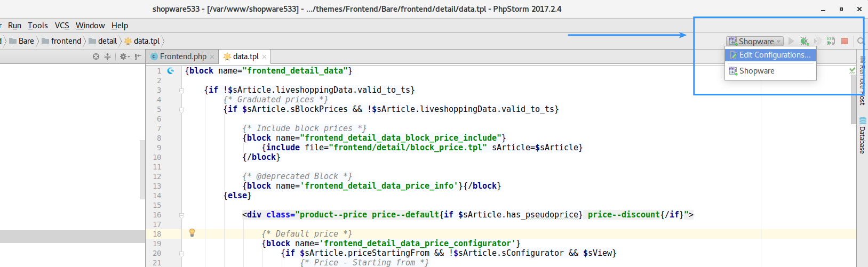Open the Window menu
Viewport: 868px width, 267px height.
point(90,26)
